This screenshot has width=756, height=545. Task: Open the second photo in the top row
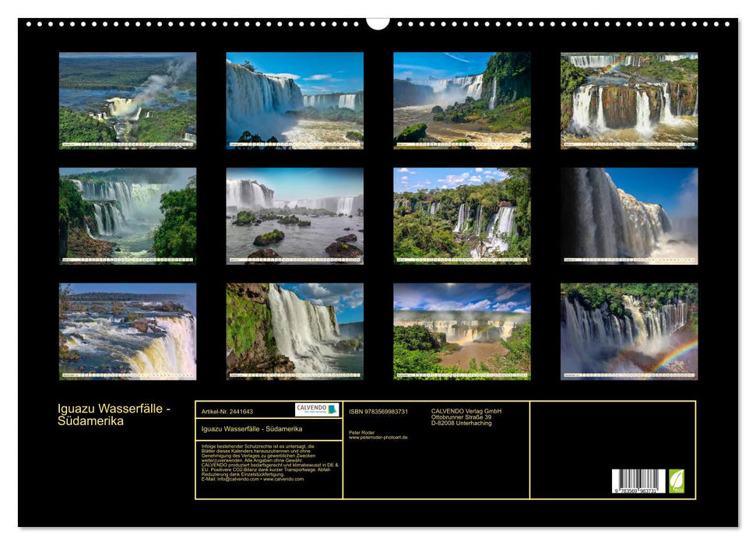point(294,100)
